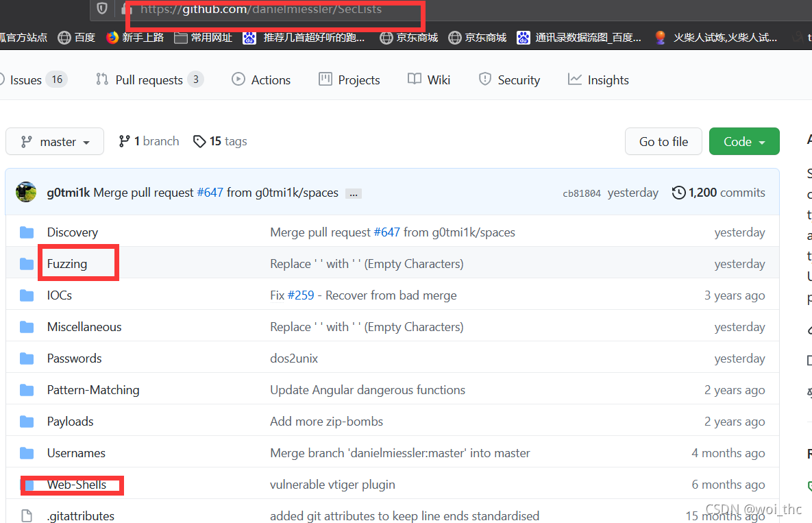812x523 pixels.
Task: Click the Usernames folder icon
Action: [27, 453]
